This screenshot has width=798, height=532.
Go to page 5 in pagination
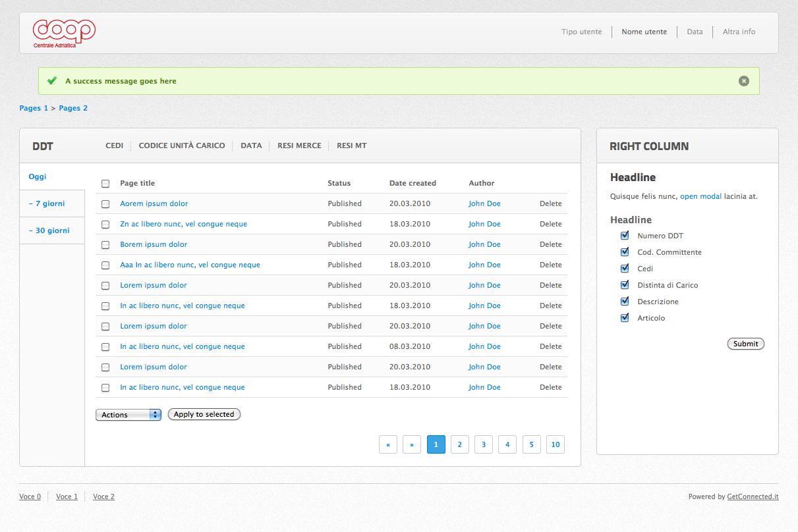532,444
